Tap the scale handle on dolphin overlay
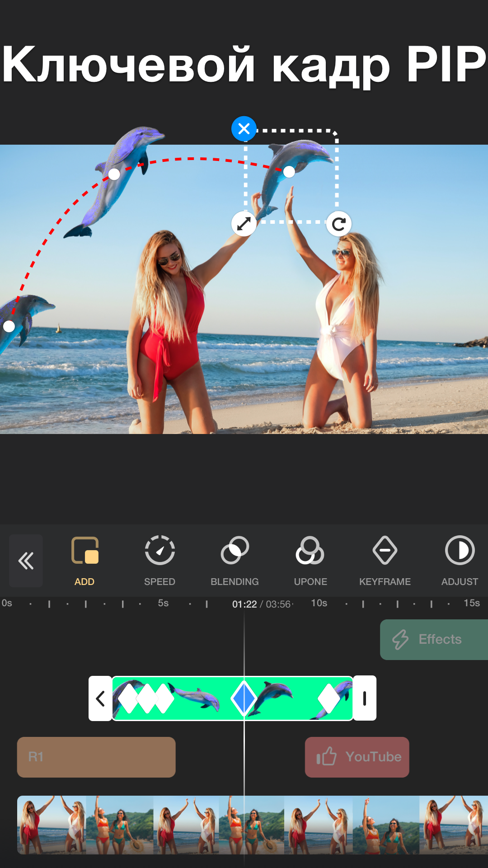The width and height of the screenshot is (488, 868). 244,223
